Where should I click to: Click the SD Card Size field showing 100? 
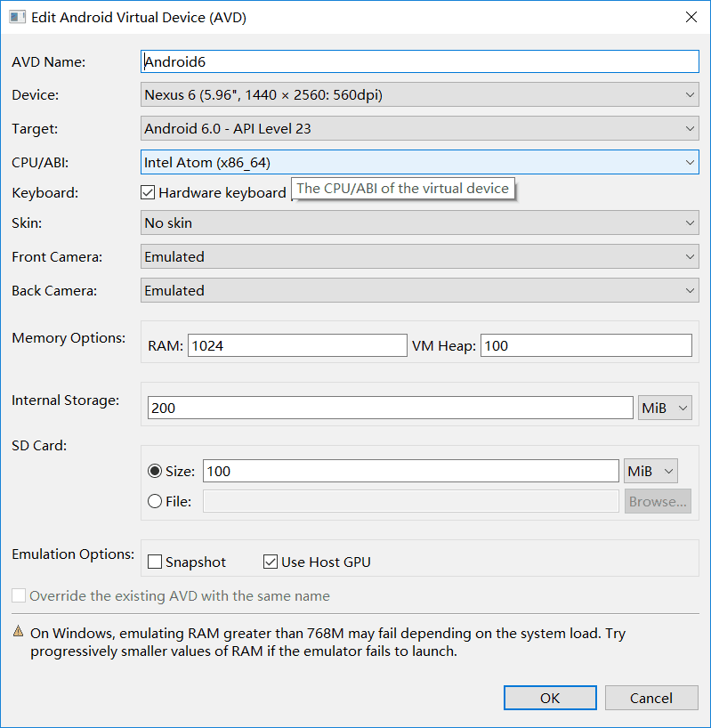click(411, 472)
